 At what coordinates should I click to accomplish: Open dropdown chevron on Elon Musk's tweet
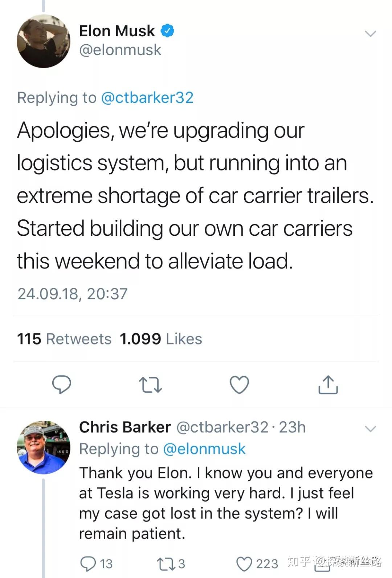[370, 34]
